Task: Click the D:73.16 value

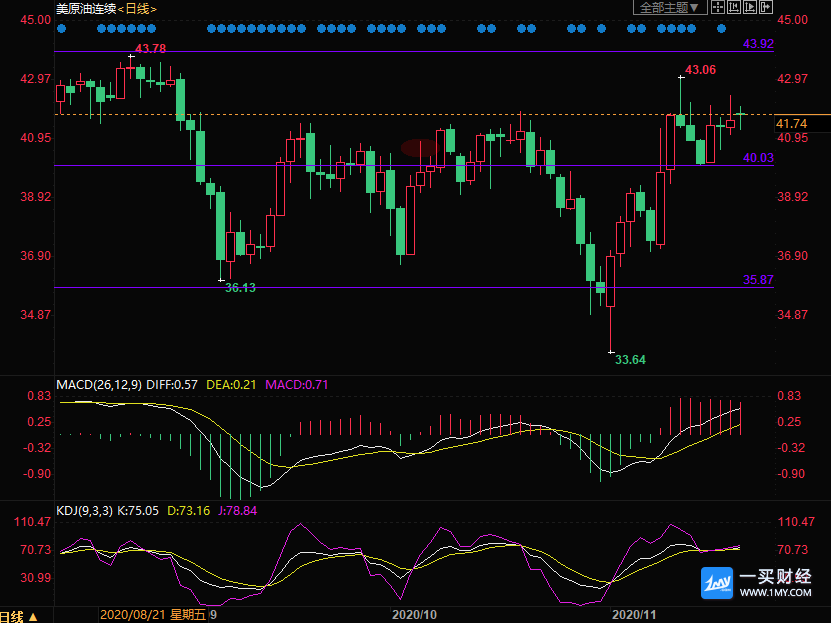Action: [189, 511]
